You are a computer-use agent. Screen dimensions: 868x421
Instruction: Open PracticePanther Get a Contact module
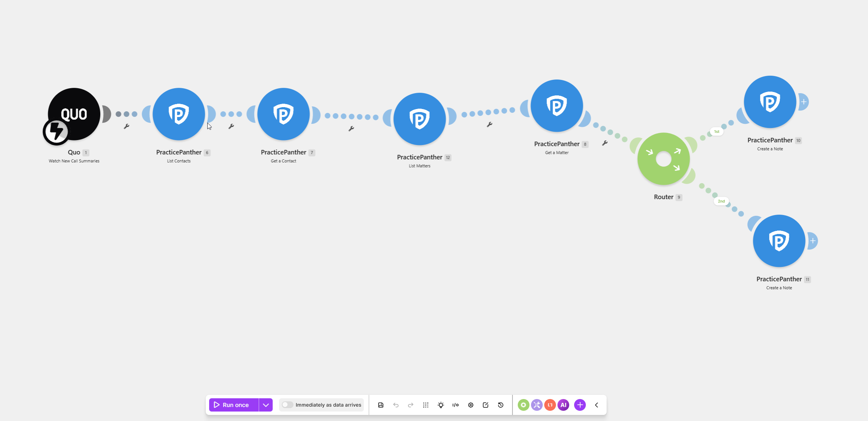(x=284, y=114)
